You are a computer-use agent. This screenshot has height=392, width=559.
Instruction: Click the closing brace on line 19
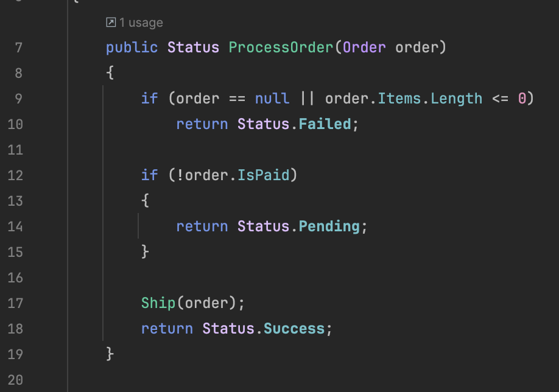point(110,354)
